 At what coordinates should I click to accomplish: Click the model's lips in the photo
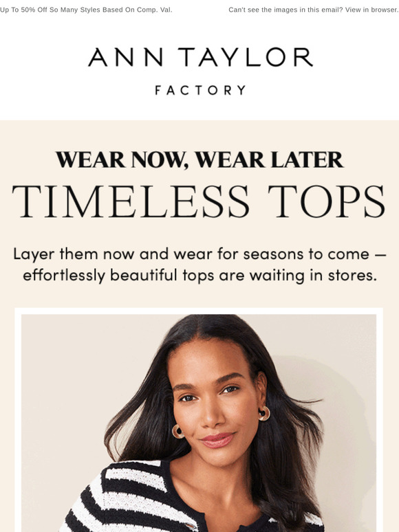coord(217,440)
